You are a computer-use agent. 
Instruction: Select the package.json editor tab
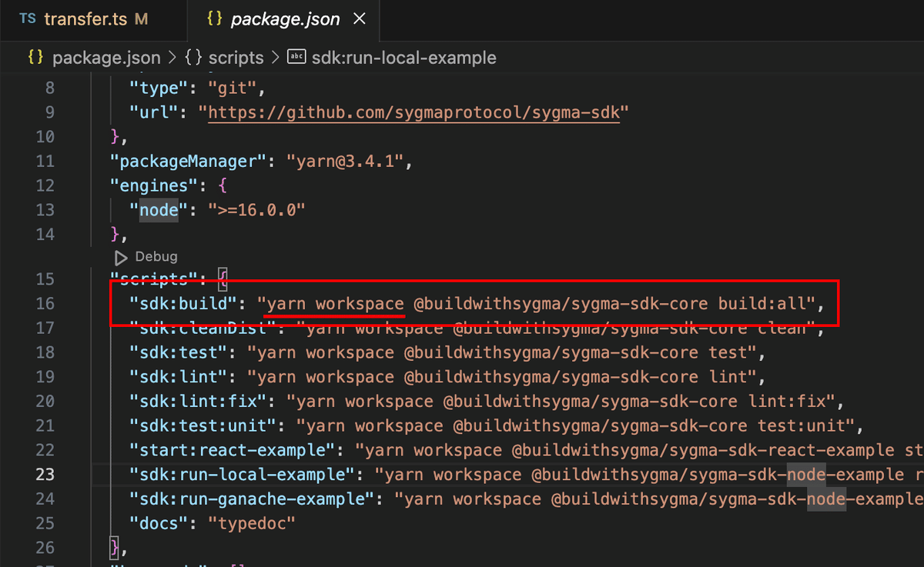click(x=286, y=19)
